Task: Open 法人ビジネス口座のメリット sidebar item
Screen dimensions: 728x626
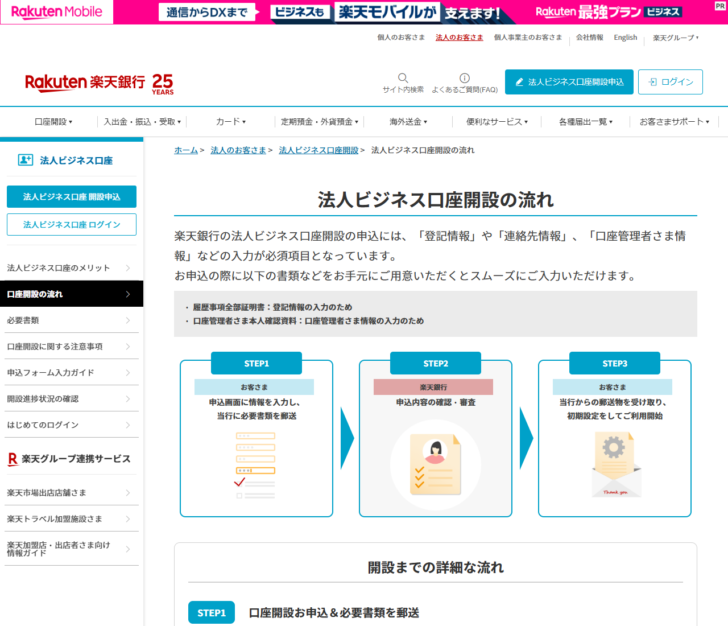Action: click(x=72, y=267)
